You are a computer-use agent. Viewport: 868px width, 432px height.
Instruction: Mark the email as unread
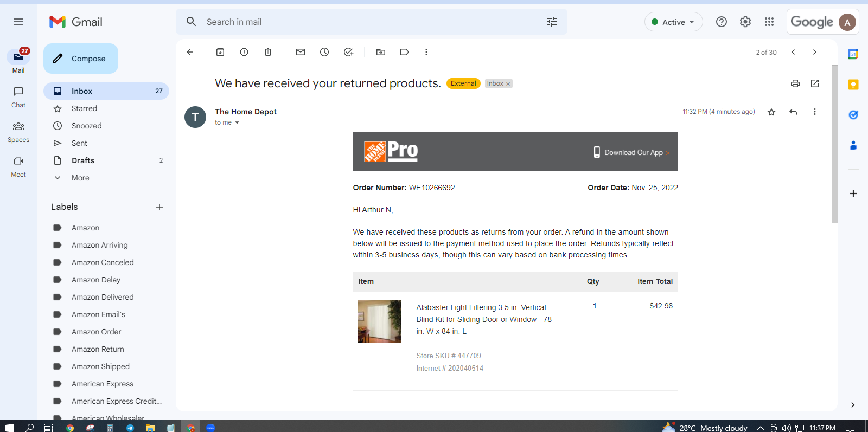pyautogui.click(x=301, y=52)
